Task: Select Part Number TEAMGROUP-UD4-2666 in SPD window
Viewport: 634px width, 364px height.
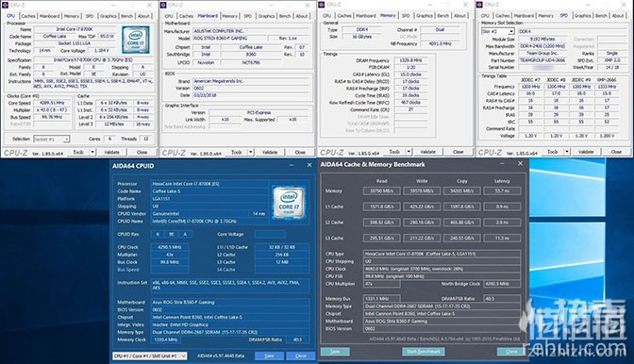Action: coord(542,60)
